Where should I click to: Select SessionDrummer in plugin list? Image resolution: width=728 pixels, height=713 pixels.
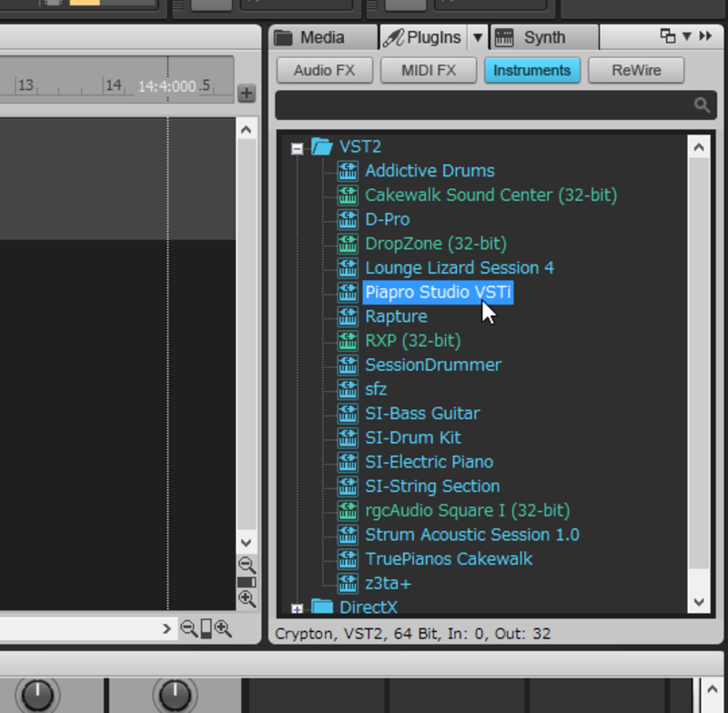pyautogui.click(x=433, y=365)
